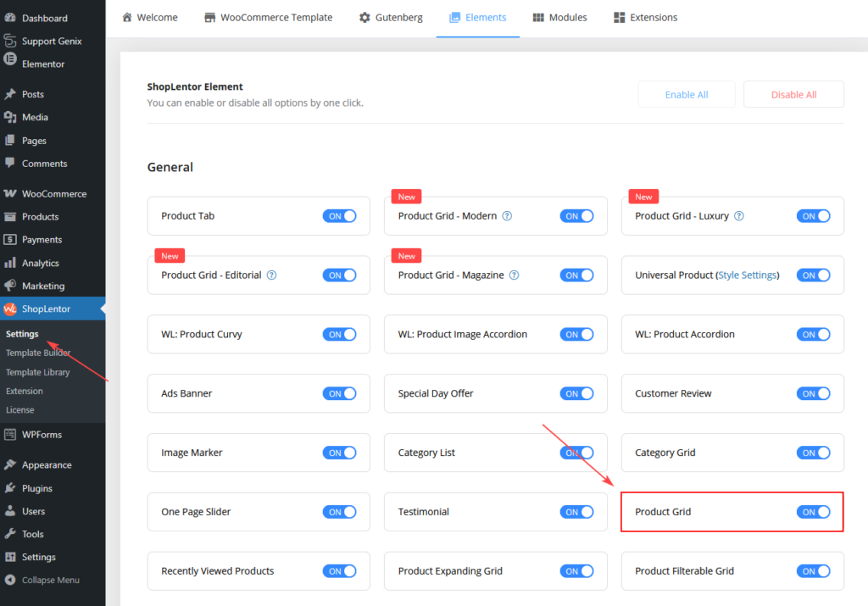Open the Extensions tab

pos(645,17)
